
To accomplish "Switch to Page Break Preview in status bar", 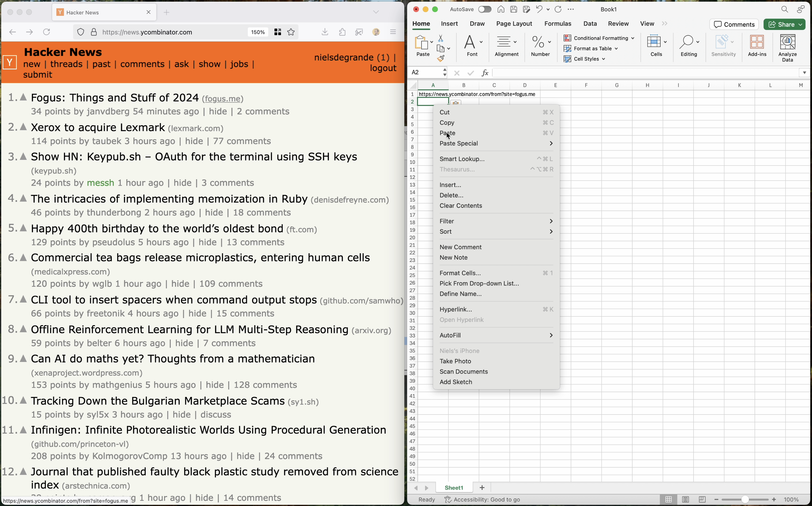I will coord(702,499).
